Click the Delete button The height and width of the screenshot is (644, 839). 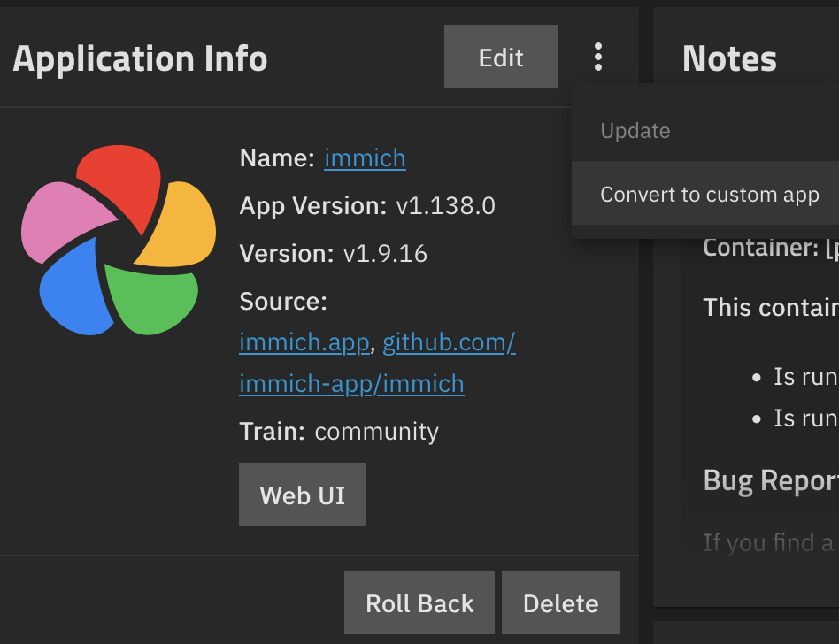pos(561,602)
